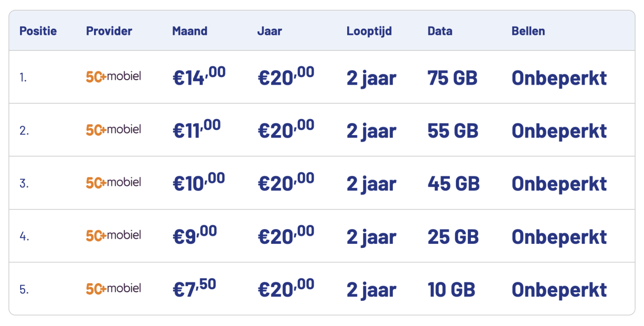Viewport: 644px width, 326px height.
Task: Sort by the Maand column header
Action: click(x=190, y=31)
